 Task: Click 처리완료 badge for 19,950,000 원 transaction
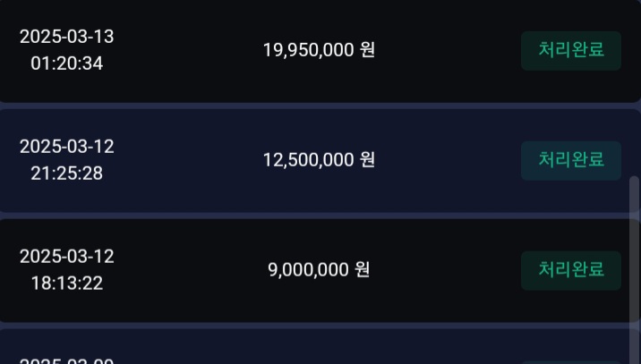click(570, 50)
